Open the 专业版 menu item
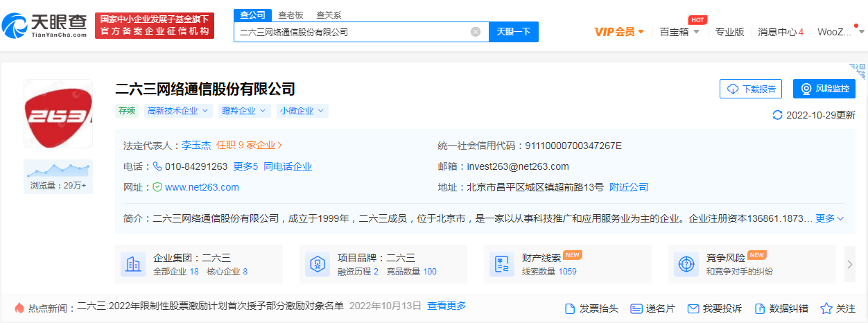The height and width of the screenshot is (323, 868). (729, 32)
